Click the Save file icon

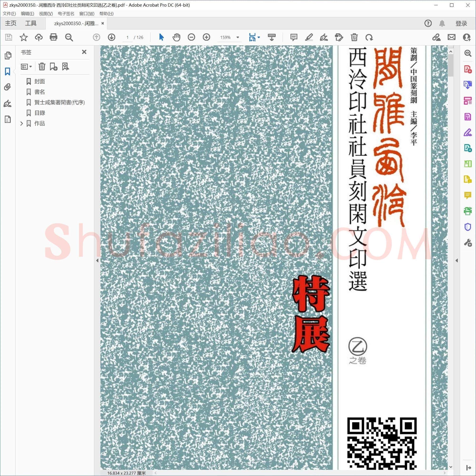pos(9,37)
